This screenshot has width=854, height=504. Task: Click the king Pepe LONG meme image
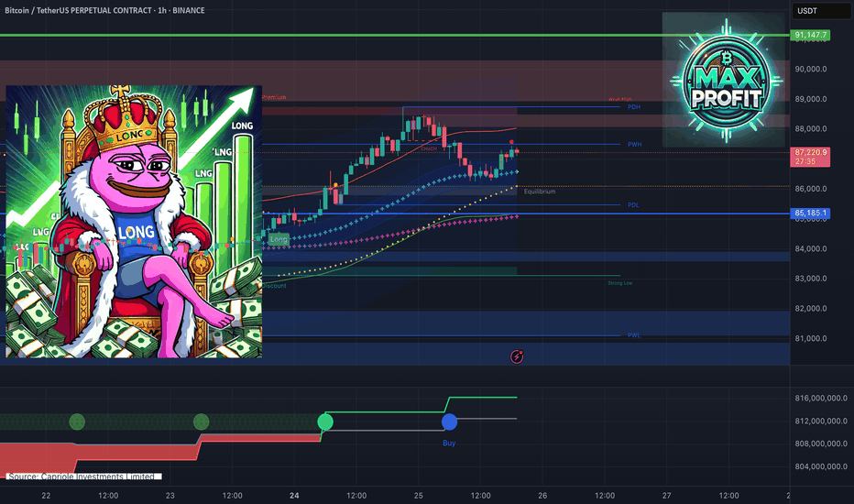[134, 221]
